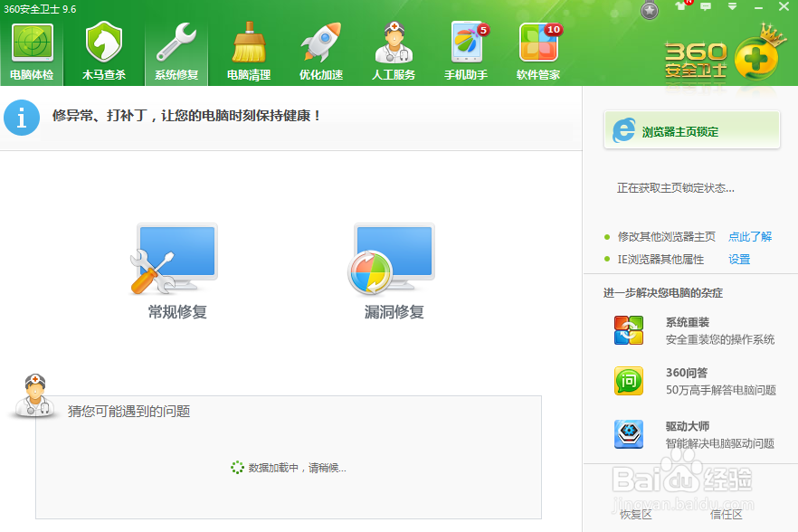
Task: Open 手机助手 showing the 5 badge
Action: pos(463,47)
